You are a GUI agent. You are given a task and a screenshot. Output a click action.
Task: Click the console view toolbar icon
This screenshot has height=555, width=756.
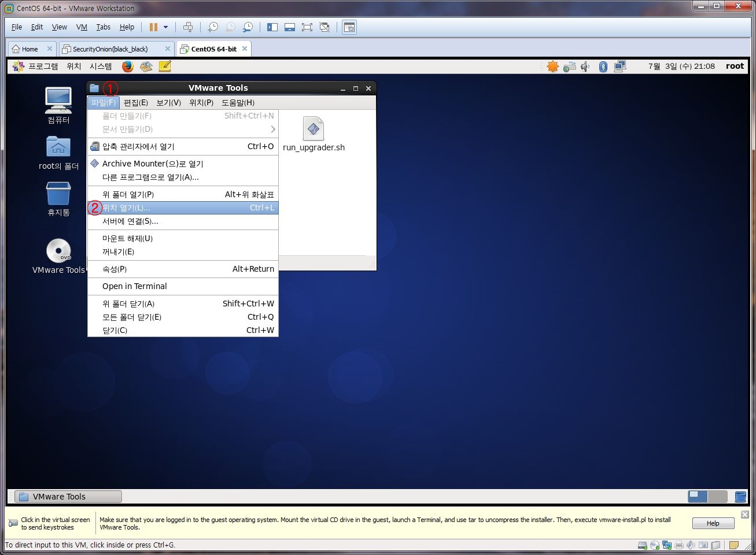coord(349,27)
